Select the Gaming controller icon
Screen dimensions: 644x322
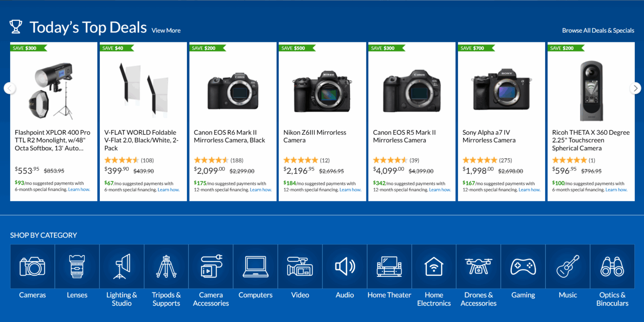tap(523, 267)
